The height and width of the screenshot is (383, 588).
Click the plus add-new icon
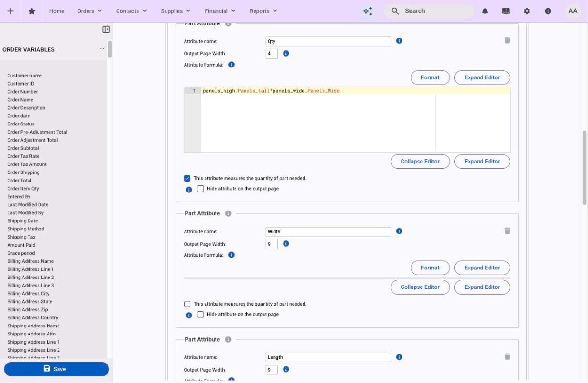click(x=10, y=11)
